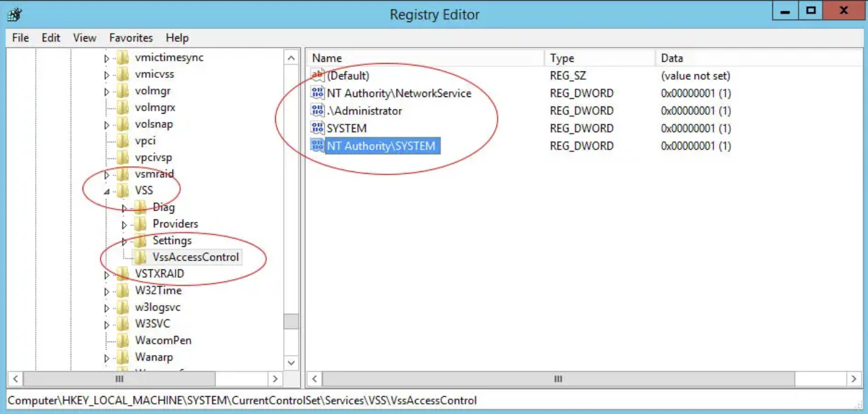Click the .\Administrator DWORD value icon

tap(318, 111)
